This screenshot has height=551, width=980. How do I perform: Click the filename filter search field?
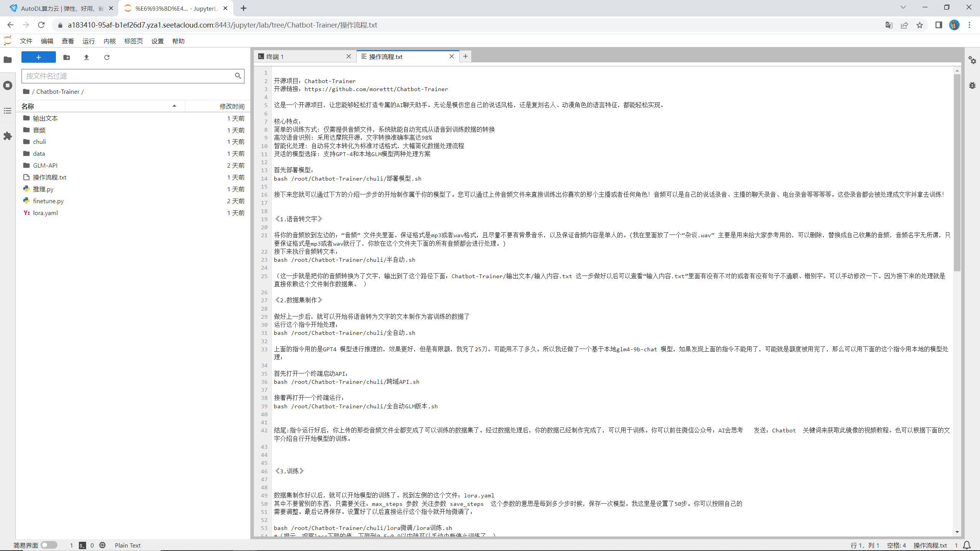coord(128,76)
